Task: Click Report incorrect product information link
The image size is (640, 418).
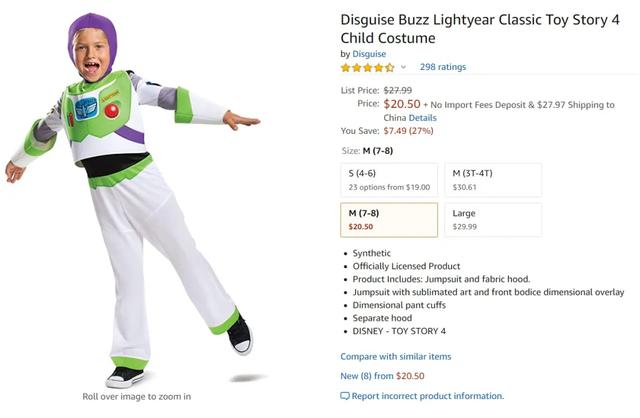Action: click(428, 396)
